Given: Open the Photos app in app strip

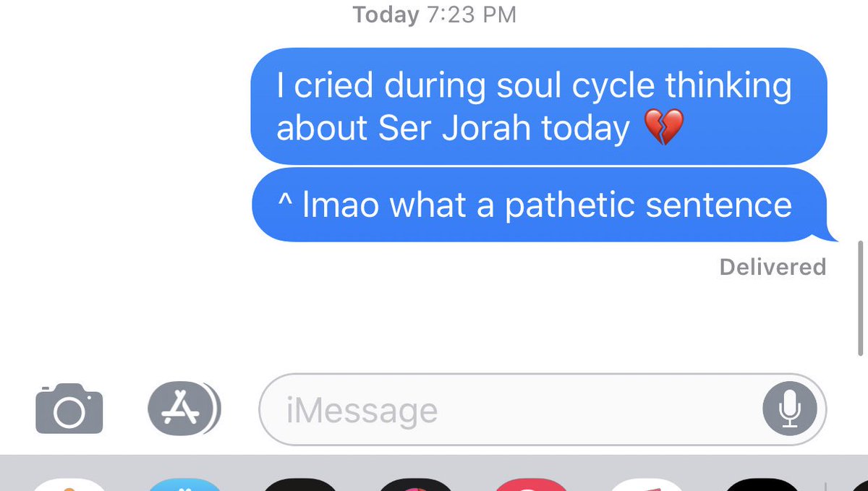Looking at the screenshot, I should point(69,484).
